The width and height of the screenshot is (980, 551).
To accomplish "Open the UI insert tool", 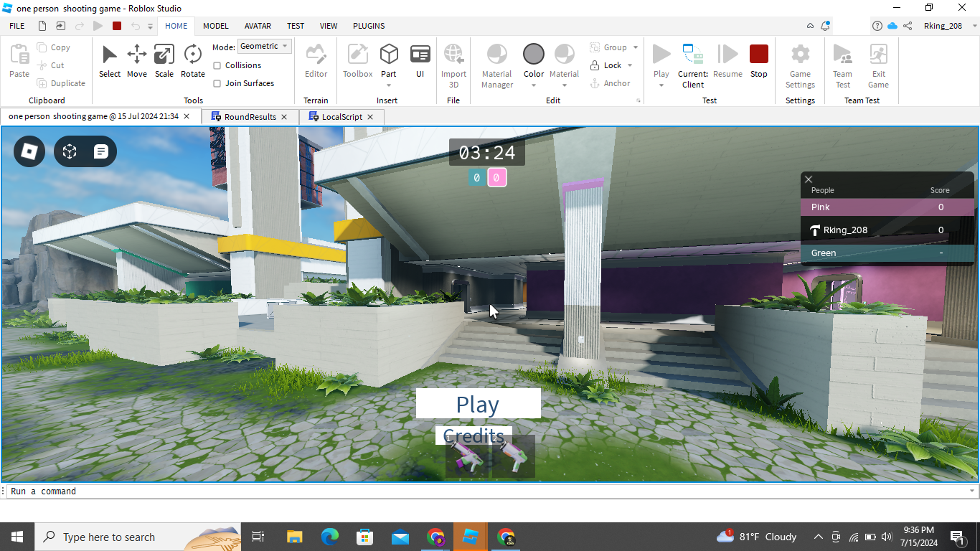I will [420, 61].
